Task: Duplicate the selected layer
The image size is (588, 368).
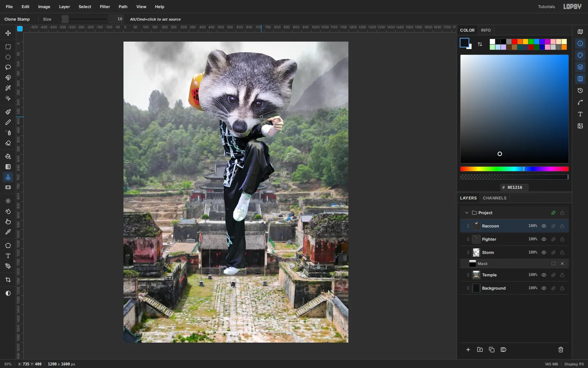Action: [492, 350]
